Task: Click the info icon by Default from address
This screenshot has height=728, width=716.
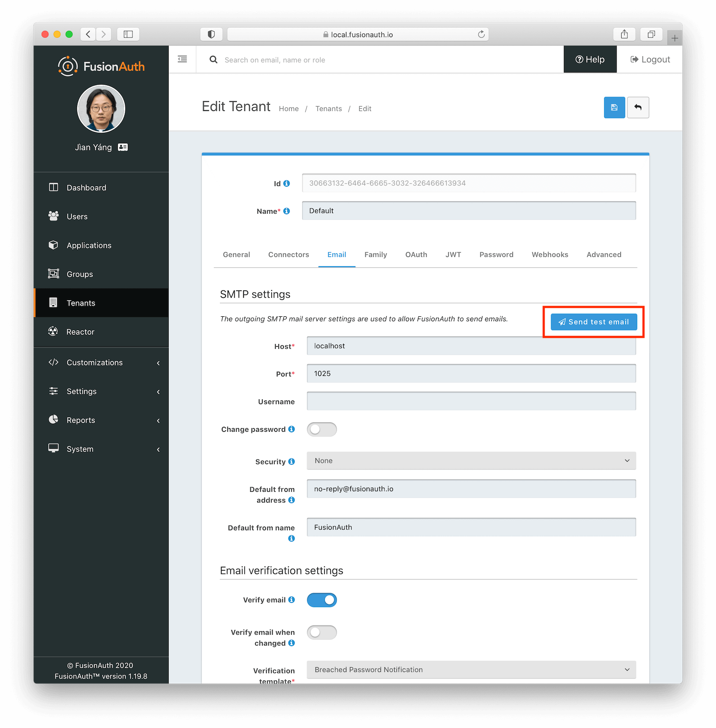Action: (292, 500)
